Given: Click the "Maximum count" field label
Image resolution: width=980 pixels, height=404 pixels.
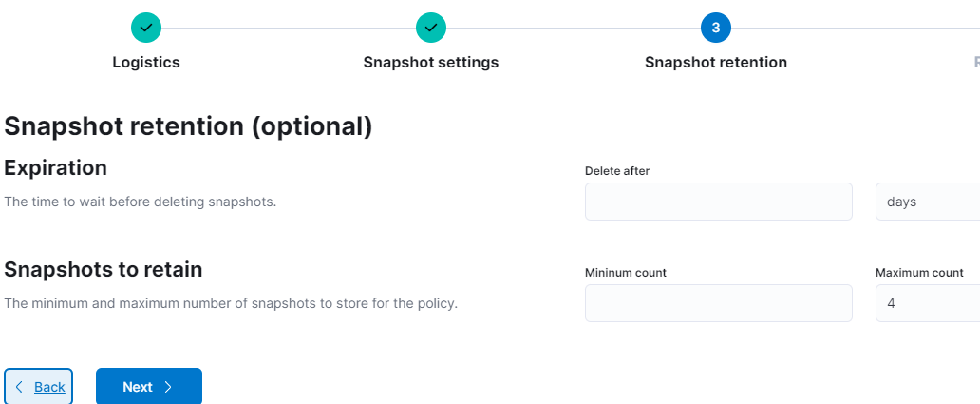Looking at the screenshot, I should (x=919, y=273).
